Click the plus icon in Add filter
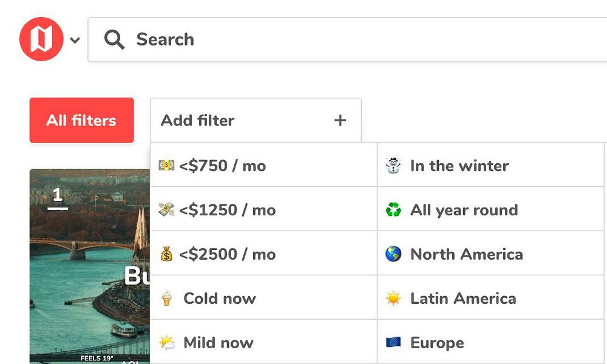The image size is (607, 364). coord(340,120)
